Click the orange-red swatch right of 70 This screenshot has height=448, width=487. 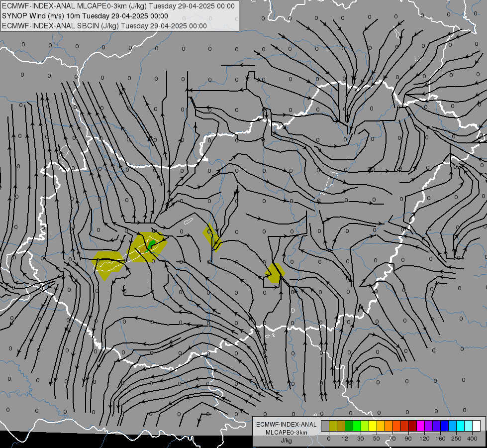(397, 426)
